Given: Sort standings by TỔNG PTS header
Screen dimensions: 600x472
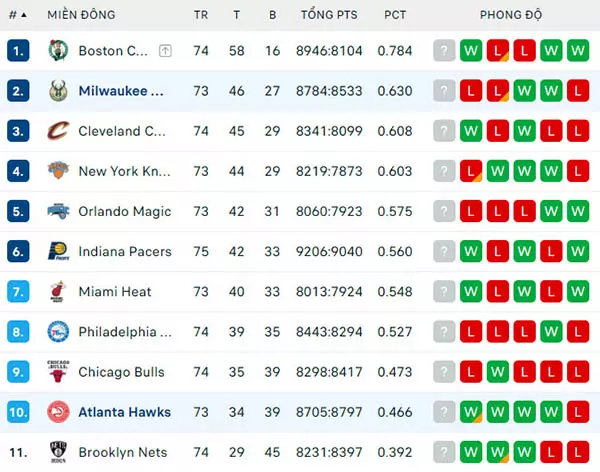Looking at the screenshot, I should point(329,15).
